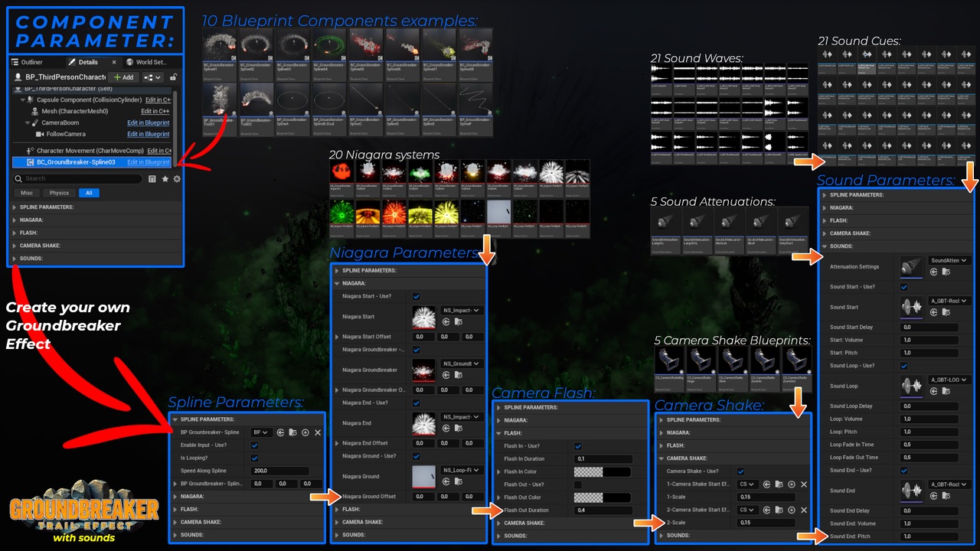
Task: Select the Physics filter tab
Action: pyautogui.click(x=60, y=193)
